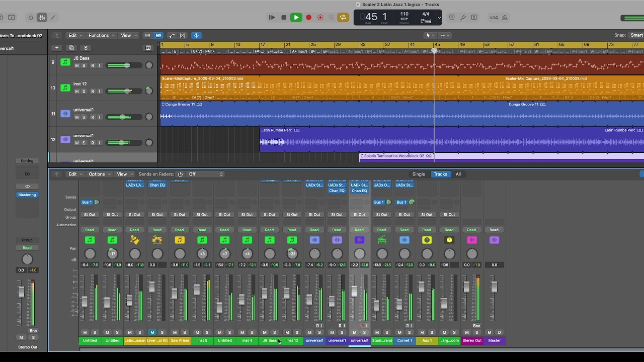Click the J8 Bass green instrument icon in header
This screenshot has height=362, width=644.
pyautogui.click(x=65, y=62)
